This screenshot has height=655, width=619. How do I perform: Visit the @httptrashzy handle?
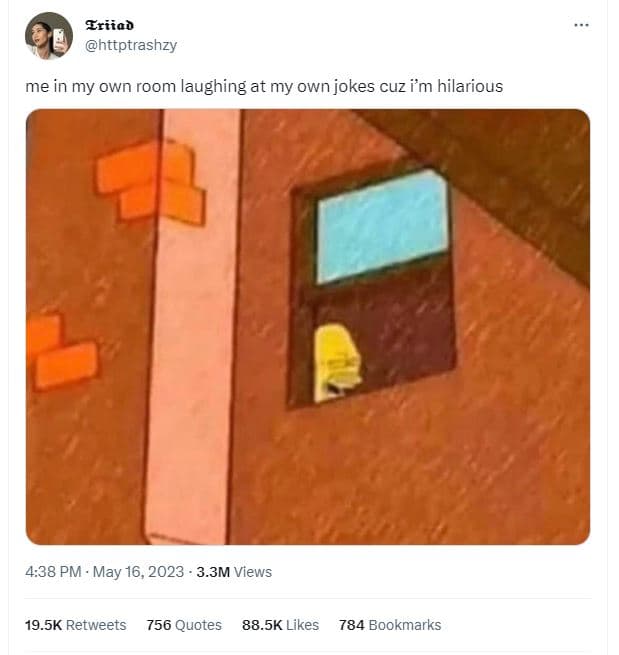tap(131, 45)
